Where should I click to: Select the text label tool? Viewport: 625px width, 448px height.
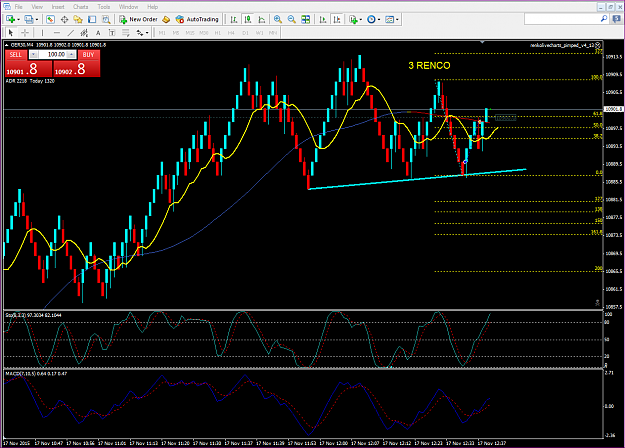coord(112,33)
